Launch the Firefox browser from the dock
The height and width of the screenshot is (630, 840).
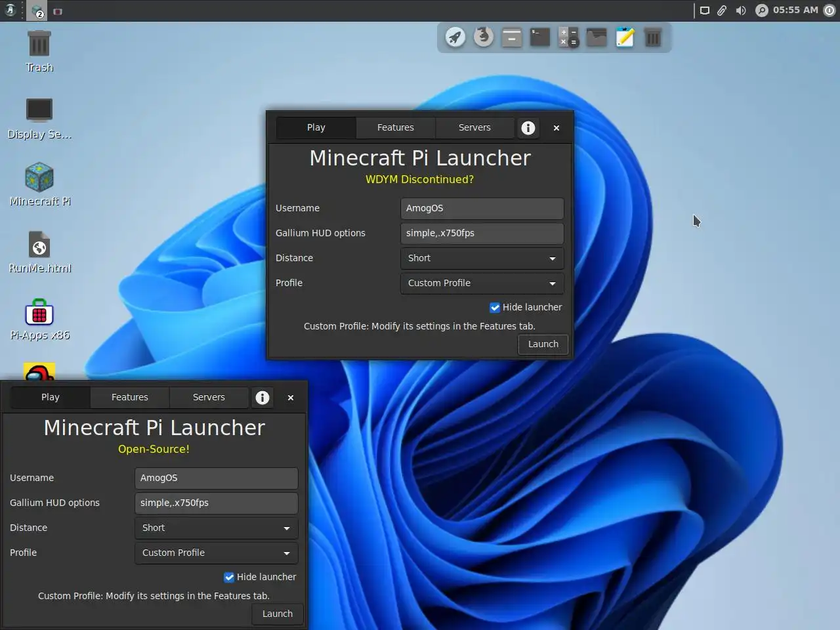tap(484, 37)
